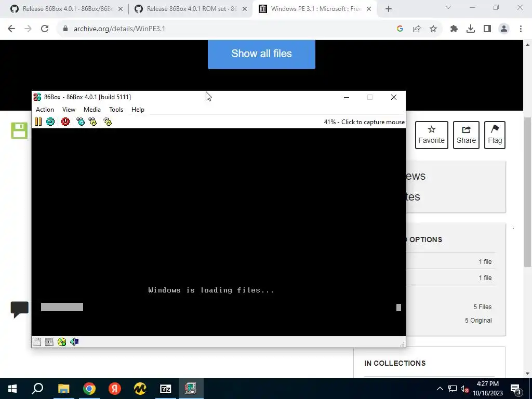Screen dimensions: 532x399
Task: Open Chrome three-dot menu
Action: tap(521, 29)
